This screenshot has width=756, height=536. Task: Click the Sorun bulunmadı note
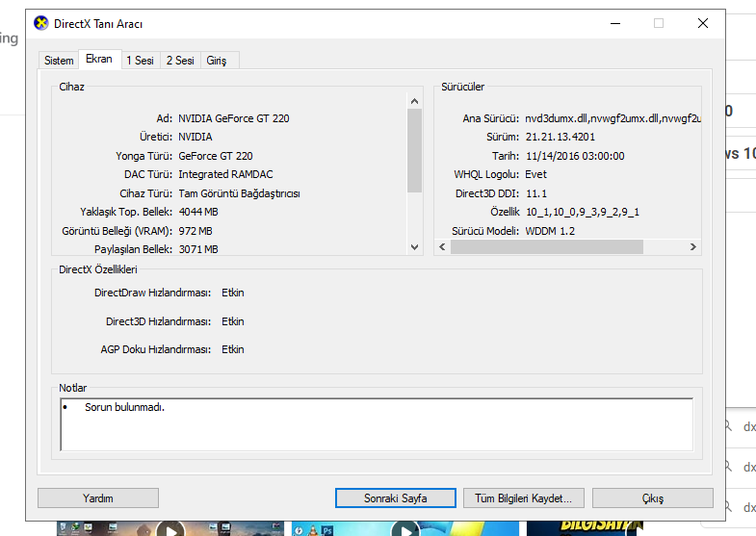125,407
